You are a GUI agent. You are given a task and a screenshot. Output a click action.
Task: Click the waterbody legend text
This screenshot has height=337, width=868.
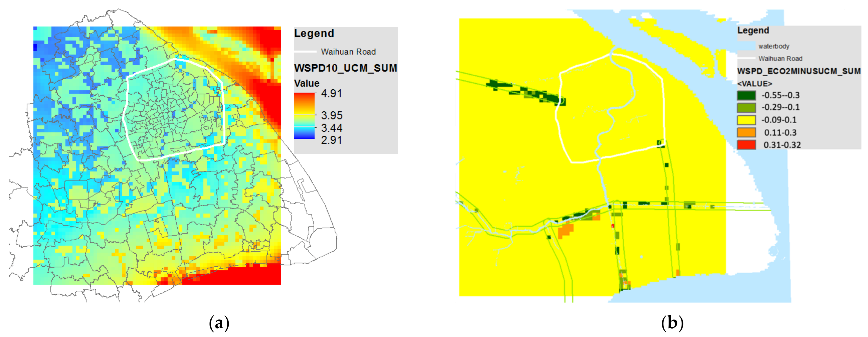pyautogui.click(x=774, y=46)
